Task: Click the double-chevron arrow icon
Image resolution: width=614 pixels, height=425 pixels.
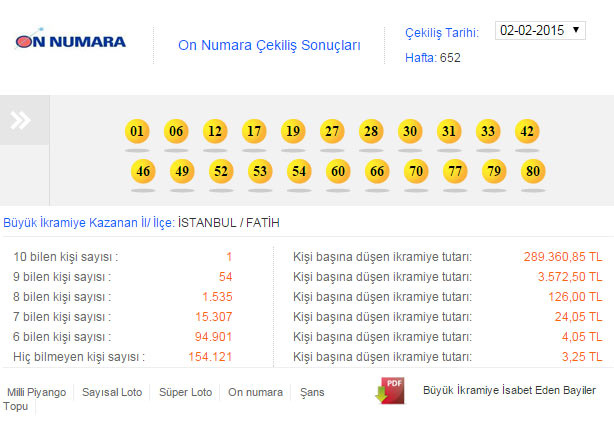Action: [20, 120]
